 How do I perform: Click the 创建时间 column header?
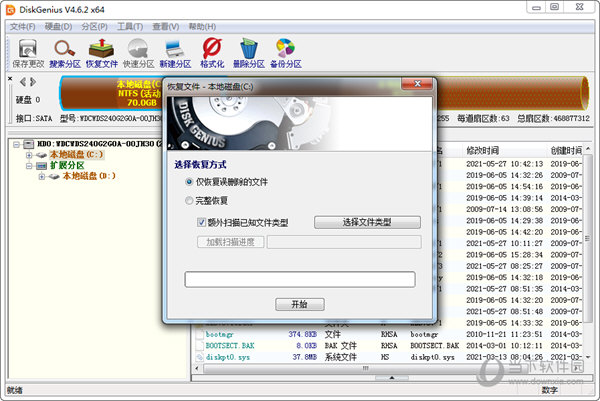click(x=566, y=151)
